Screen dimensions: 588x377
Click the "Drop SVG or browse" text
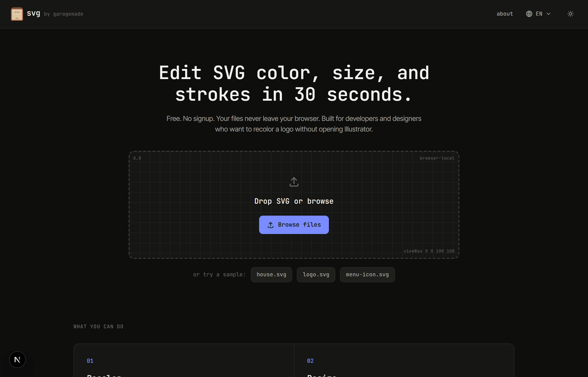coord(294,201)
